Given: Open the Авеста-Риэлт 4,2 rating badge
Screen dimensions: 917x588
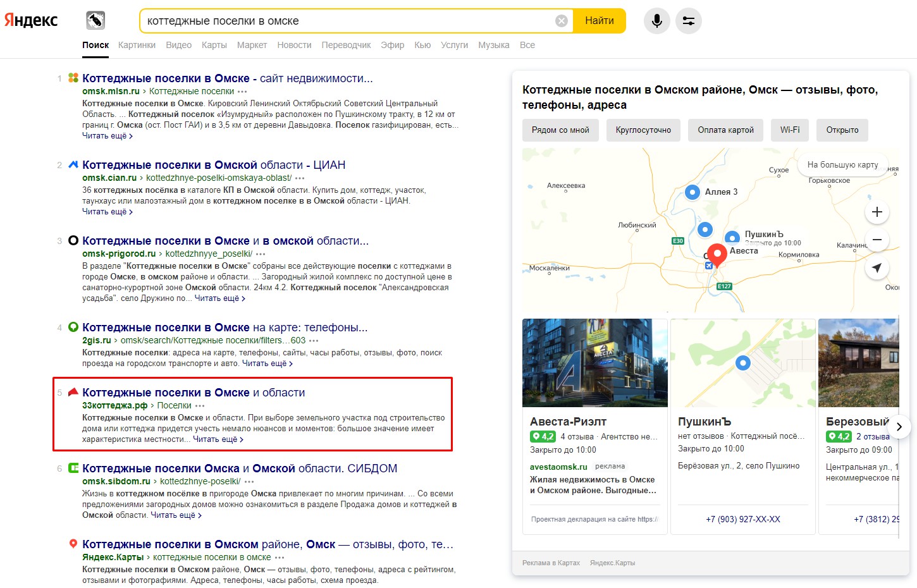Looking at the screenshot, I should click(x=543, y=436).
